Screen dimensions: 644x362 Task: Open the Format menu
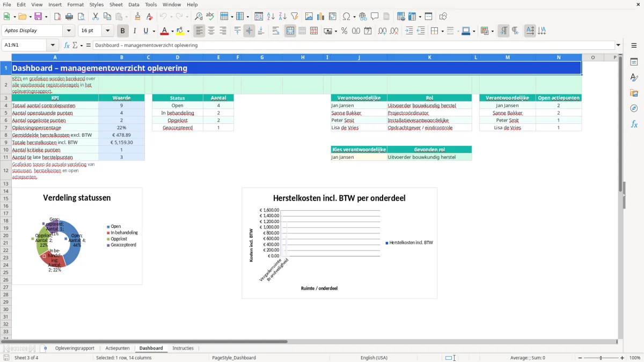tap(75, 4)
